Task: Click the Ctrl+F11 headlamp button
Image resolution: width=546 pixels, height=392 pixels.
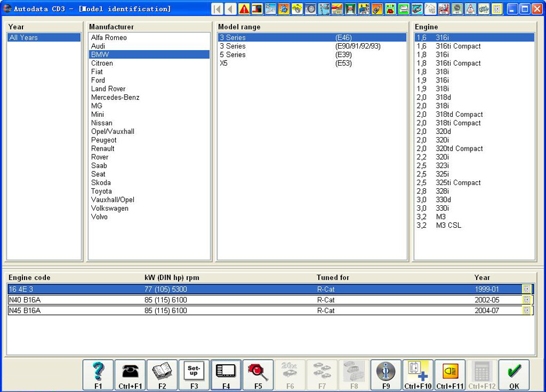Action: (450, 375)
